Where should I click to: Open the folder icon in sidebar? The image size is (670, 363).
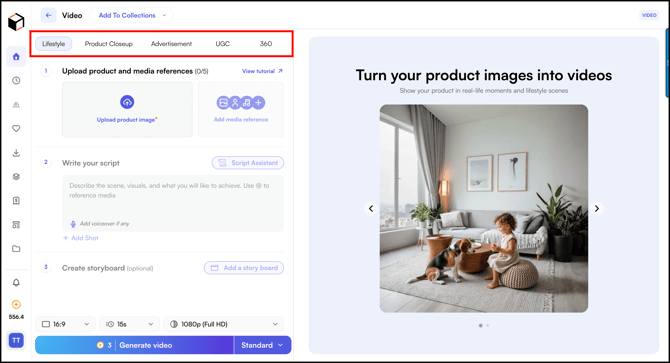(16, 249)
